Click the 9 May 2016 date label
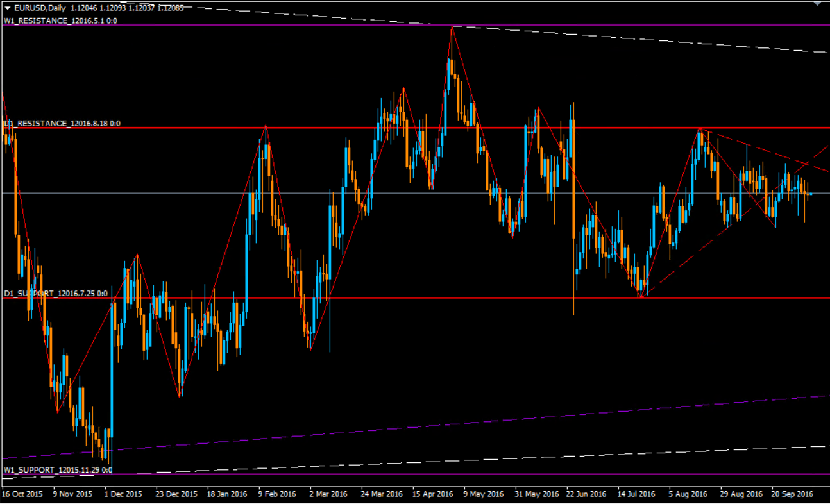830x504 pixels. coord(482,494)
